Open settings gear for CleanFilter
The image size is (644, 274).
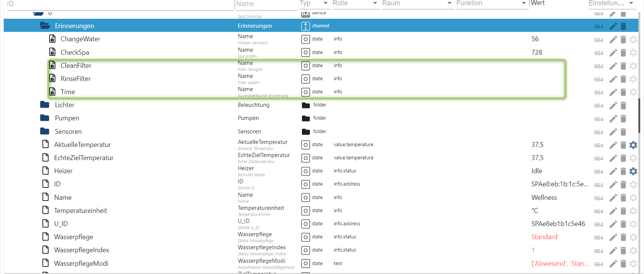click(633, 66)
